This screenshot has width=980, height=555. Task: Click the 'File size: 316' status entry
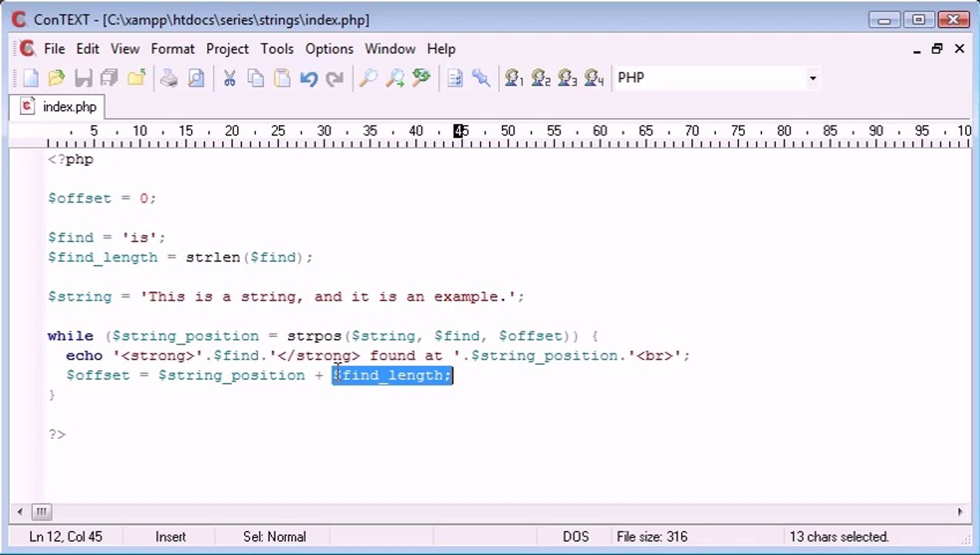pyautogui.click(x=652, y=536)
